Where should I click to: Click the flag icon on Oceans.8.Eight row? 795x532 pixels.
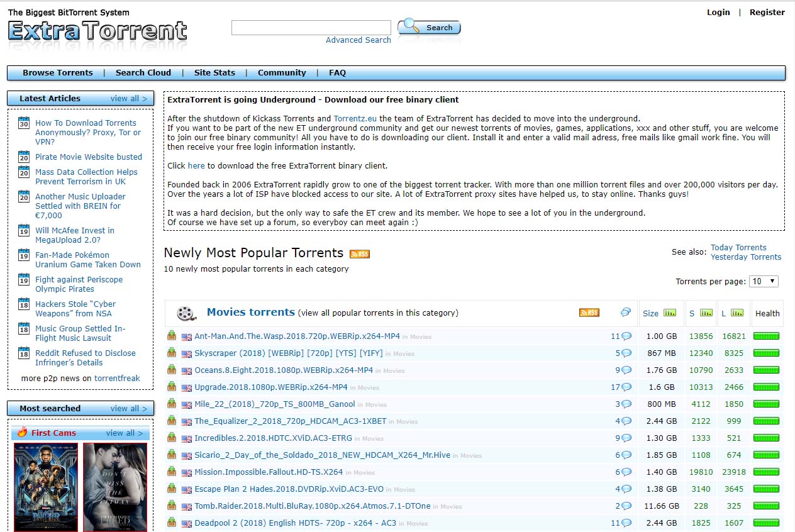(x=187, y=371)
